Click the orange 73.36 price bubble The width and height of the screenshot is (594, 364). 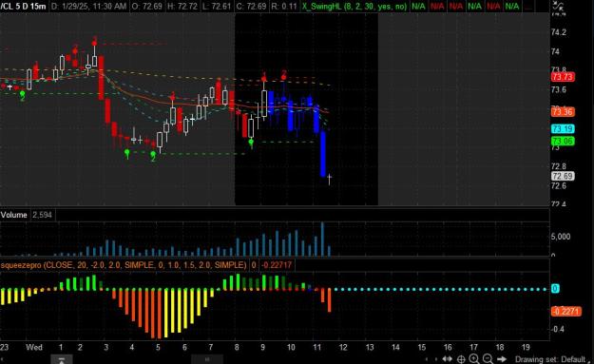click(563, 112)
